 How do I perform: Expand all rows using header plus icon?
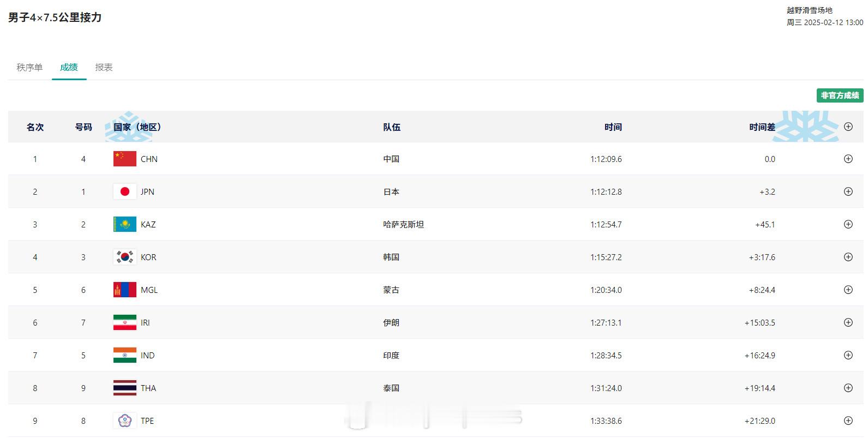pos(848,127)
